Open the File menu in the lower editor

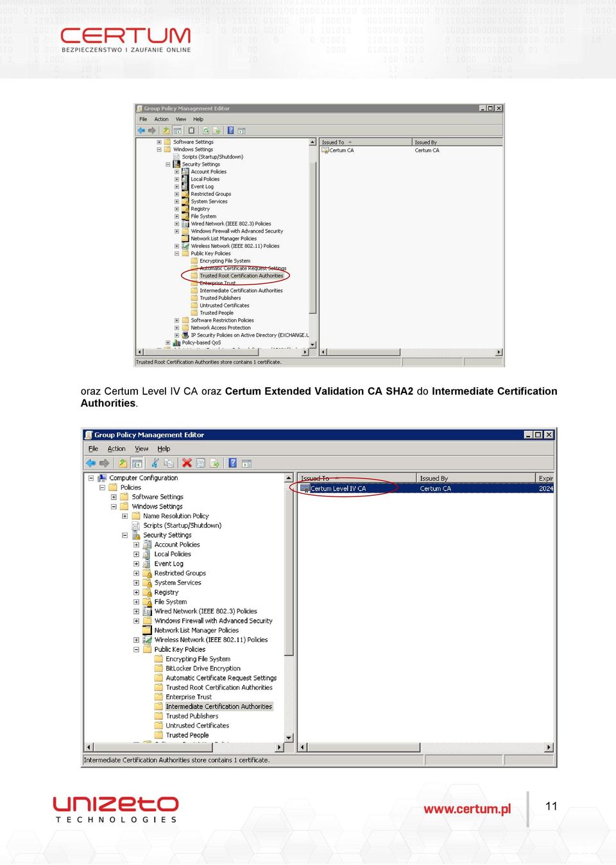(x=93, y=449)
